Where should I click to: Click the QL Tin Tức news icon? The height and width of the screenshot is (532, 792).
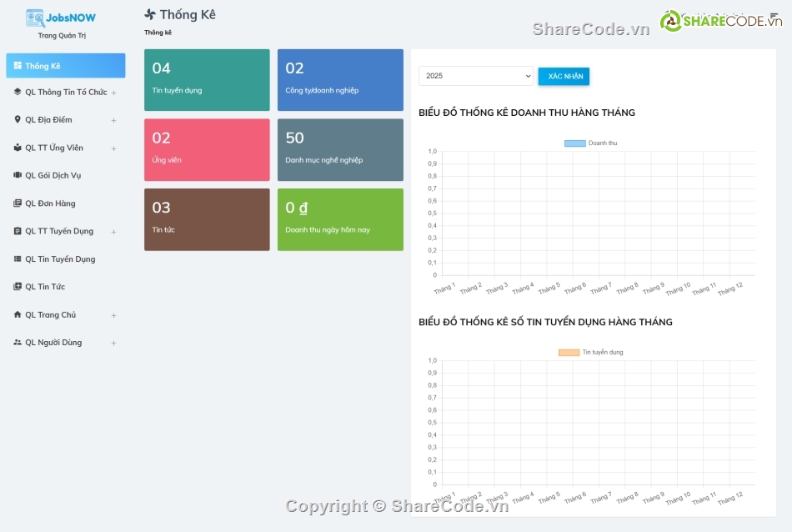pyautogui.click(x=18, y=287)
